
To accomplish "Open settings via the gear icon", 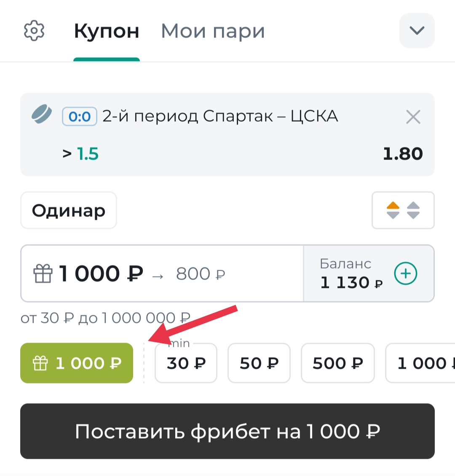I will click(x=34, y=31).
